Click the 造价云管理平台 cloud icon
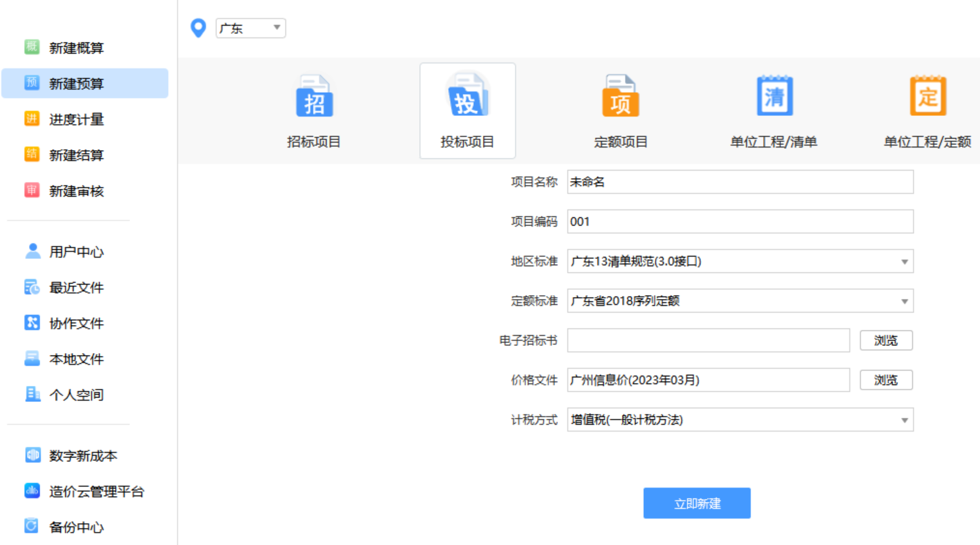980x545 pixels. tap(32, 490)
